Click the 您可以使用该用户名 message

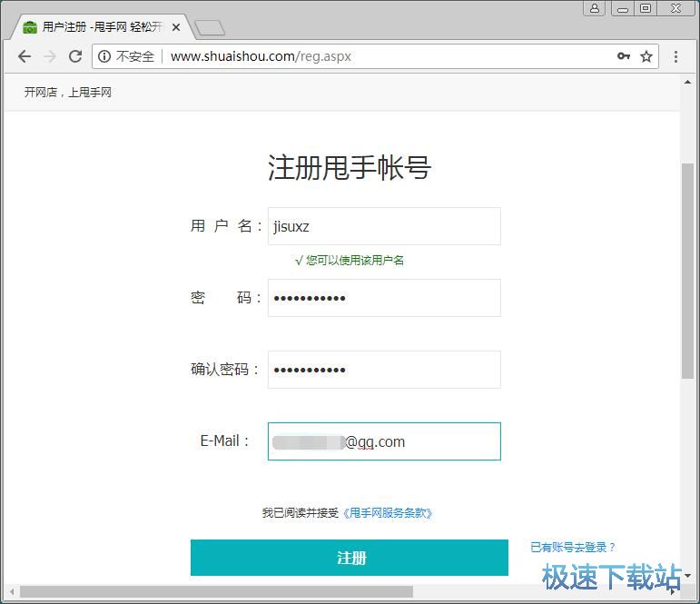(x=350, y=260)
